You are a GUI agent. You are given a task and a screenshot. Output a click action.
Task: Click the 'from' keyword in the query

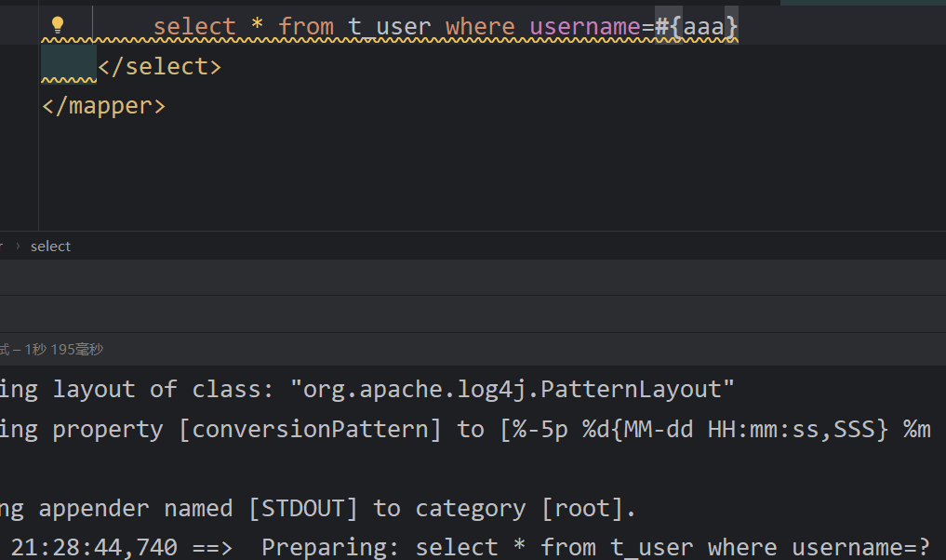point(305,27)
